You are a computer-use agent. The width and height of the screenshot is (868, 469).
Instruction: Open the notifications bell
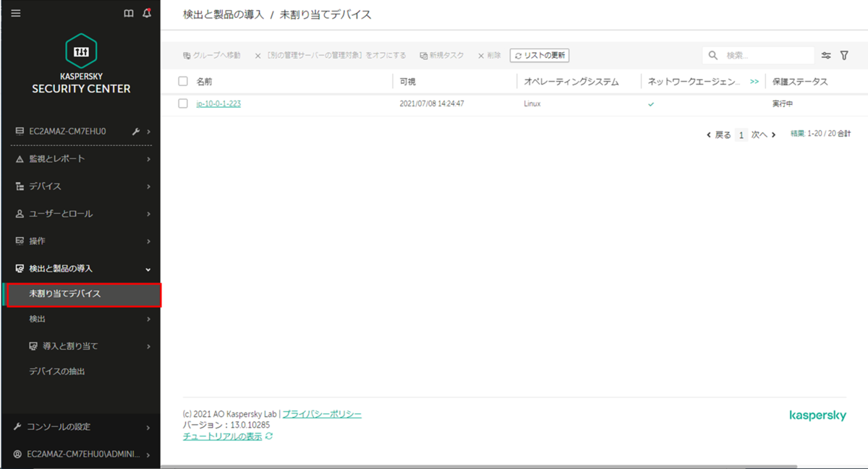147,13
